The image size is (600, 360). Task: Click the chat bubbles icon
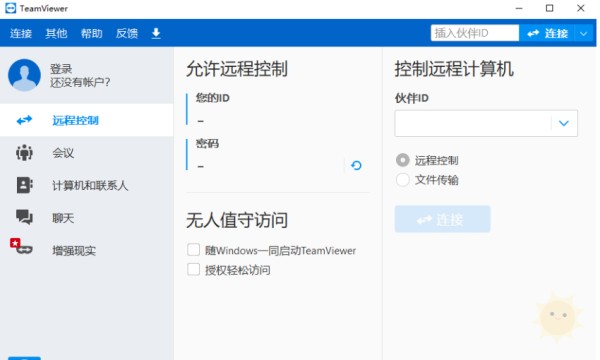[x=24, y=217]
